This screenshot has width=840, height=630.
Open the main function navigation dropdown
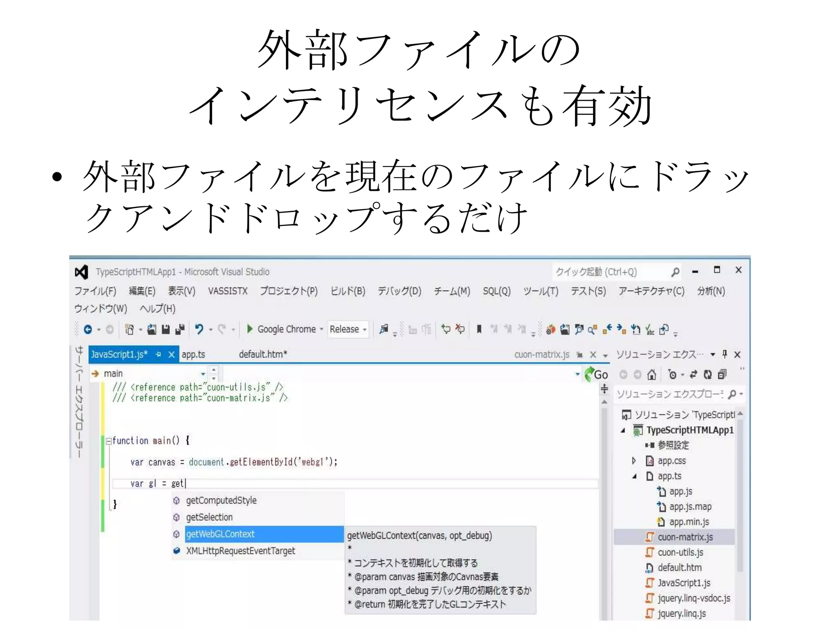tap(203, 374)
